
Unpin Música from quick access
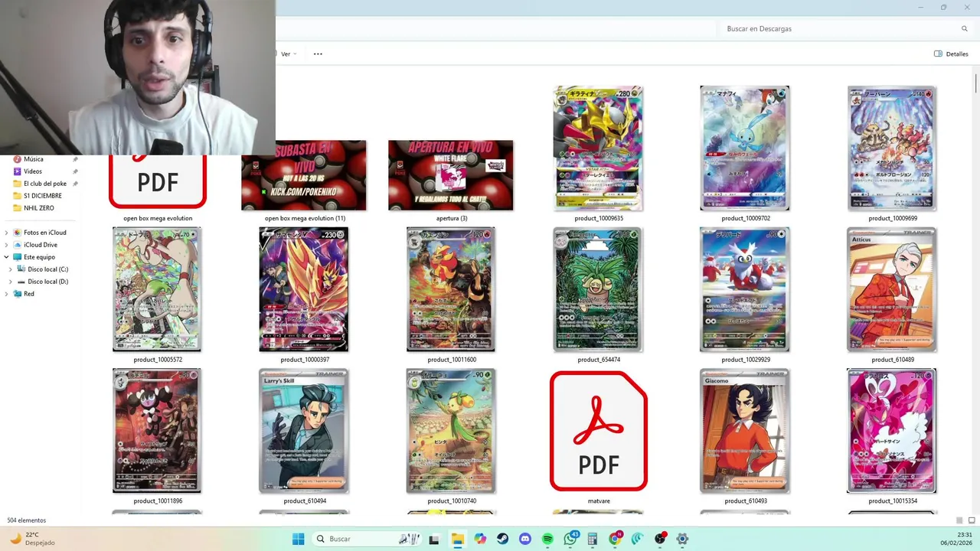75,159
